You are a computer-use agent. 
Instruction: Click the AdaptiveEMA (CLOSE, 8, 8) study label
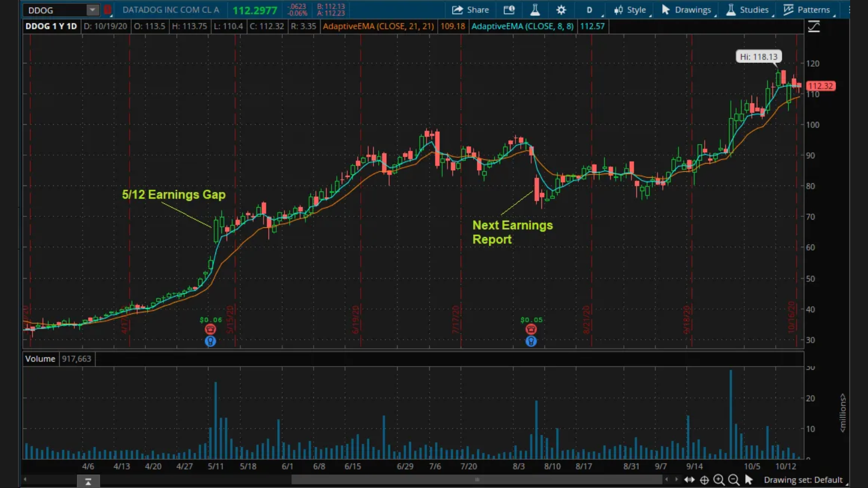pyautogui.click(x=522, y=26)
